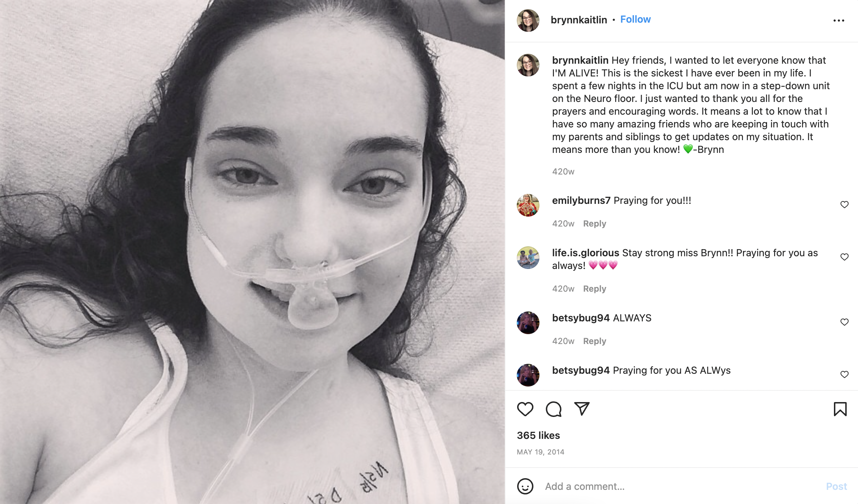Click the Add a comment field
The height and width of the screenshot is (504, 858).
tap(680, 486)
